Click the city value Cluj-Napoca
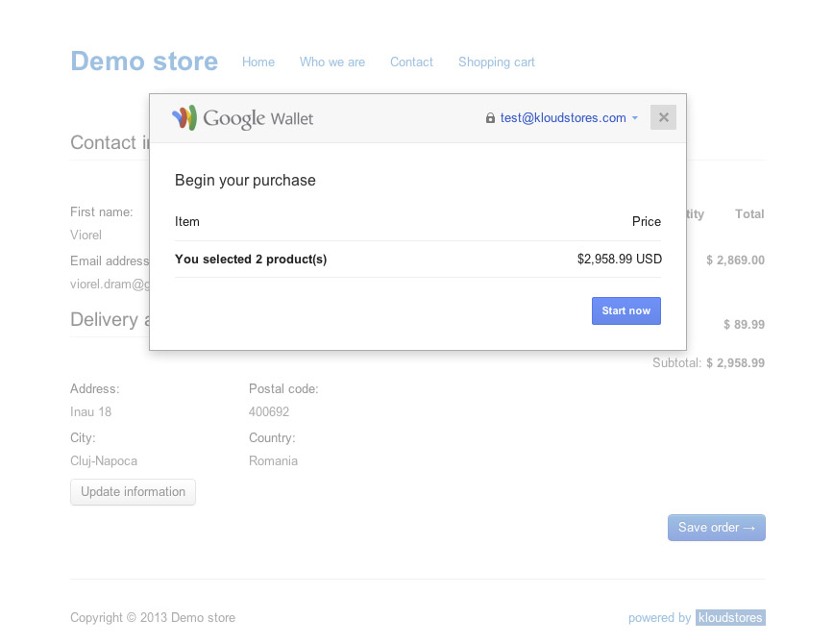The image size is (834, 644). pyautogui.click(x=104, y=461)
